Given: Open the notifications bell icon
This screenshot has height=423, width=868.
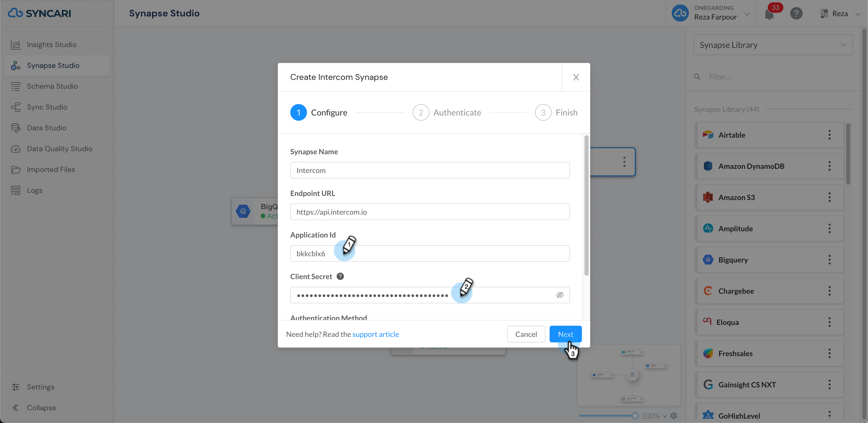Looking at the screenshot, I should coord(769,15).
